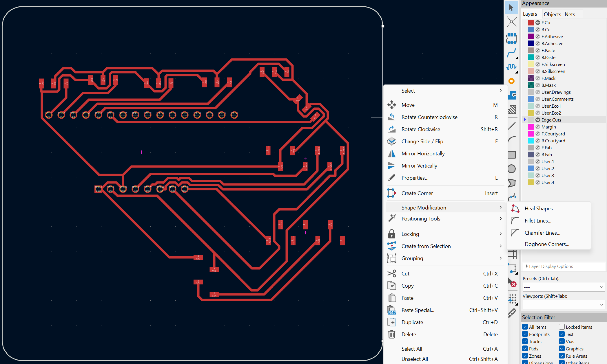The width and height of the screenshot is (607, 364).
Task: Uncheck the Footprints selection filter
Action: (x=525, y=334)
